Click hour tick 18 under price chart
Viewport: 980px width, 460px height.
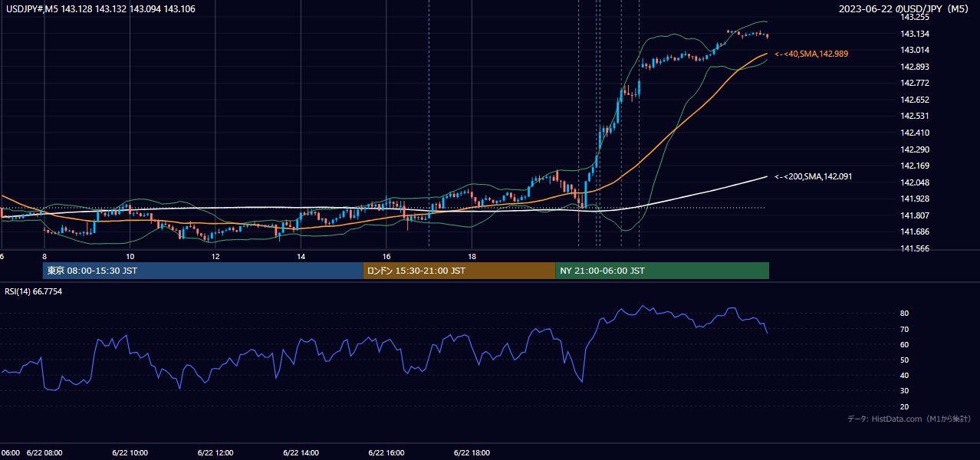coord(472,257)
